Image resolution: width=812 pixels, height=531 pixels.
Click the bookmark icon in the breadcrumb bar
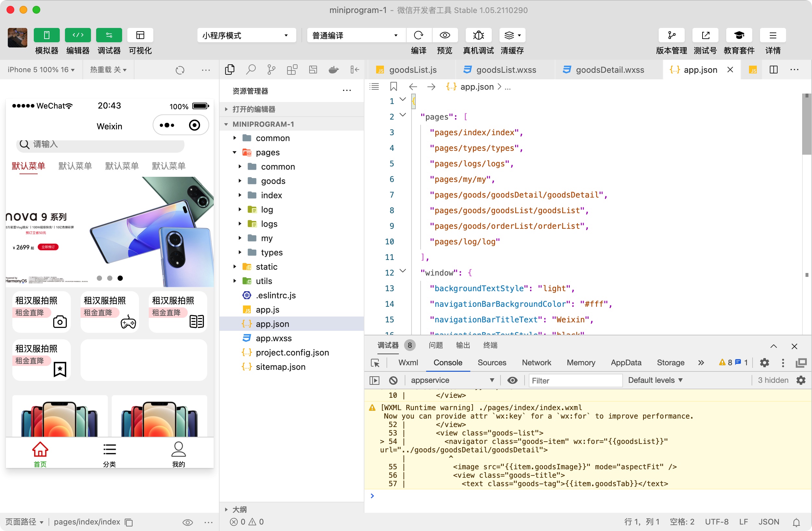point(394,87)
